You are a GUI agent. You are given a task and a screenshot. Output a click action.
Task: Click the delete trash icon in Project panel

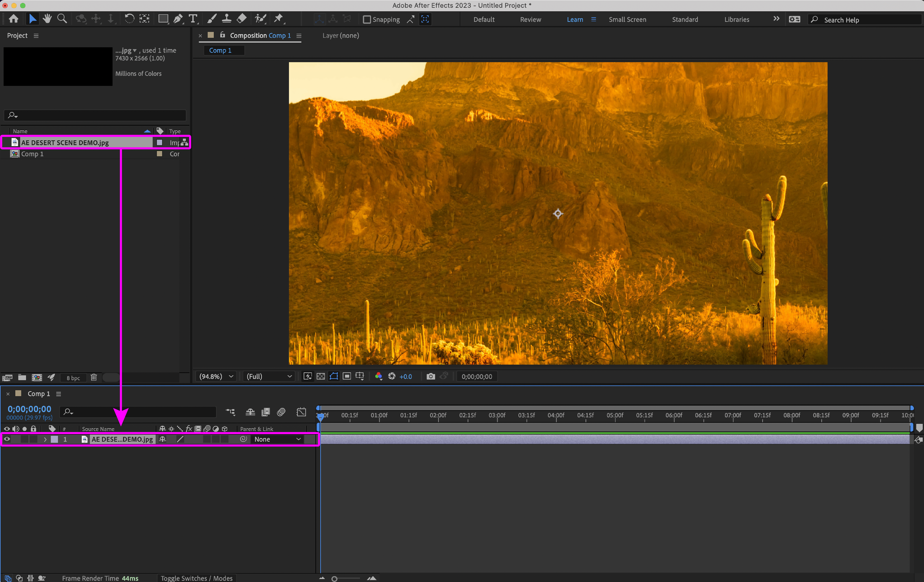coord(94,377)
